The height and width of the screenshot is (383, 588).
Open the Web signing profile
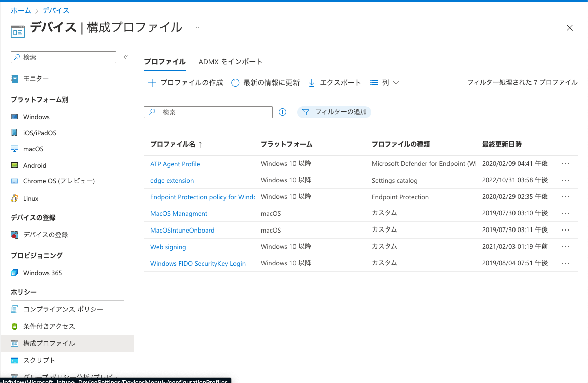168,247
